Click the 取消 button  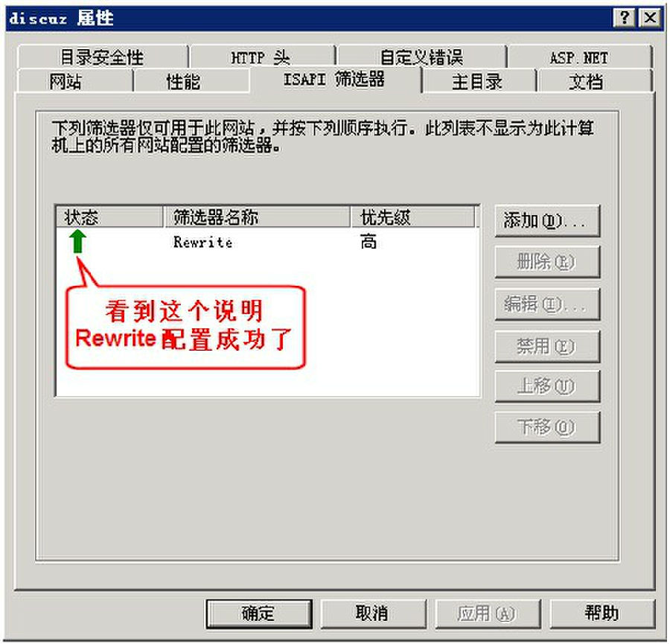pyautogui.click(x=373, y=613)
